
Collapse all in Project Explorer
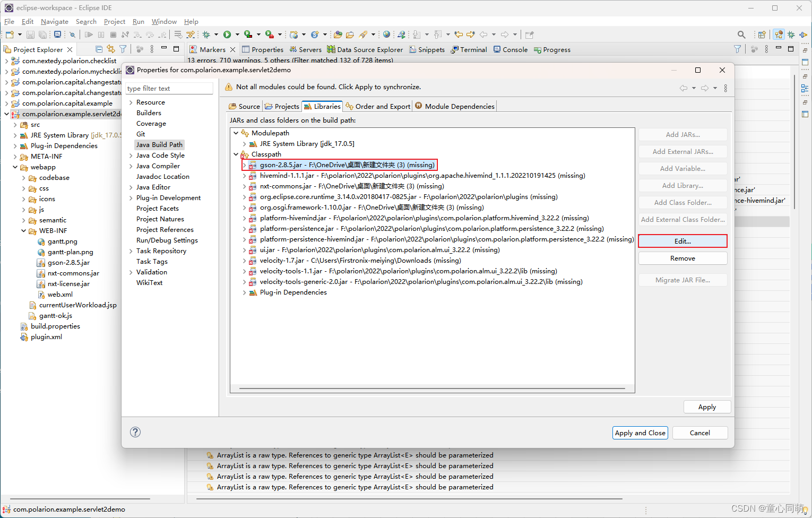click(x=99, y=49)
